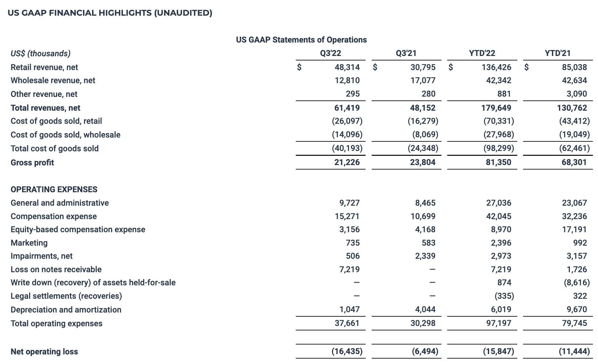Screen dimensions: 598x364
Task: Select the US GAAP Statements of Operations title
Action: [x=301, y=40]
